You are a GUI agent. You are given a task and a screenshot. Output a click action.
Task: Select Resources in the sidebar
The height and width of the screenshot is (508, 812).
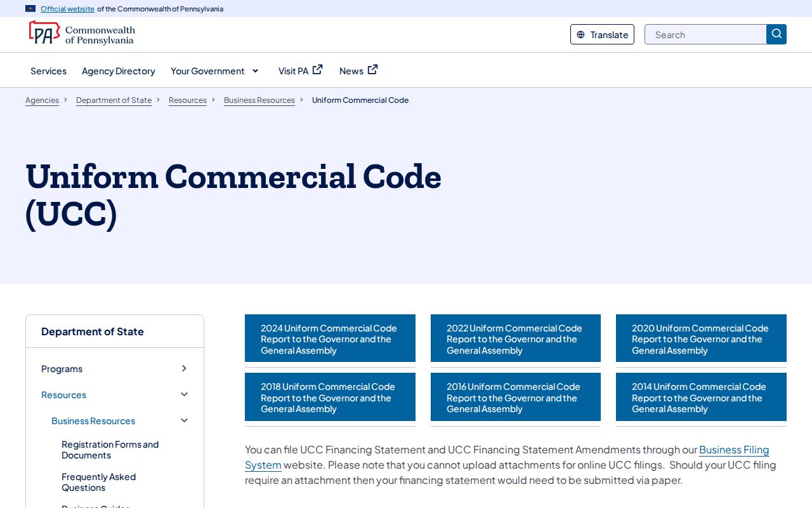coord(63,395)
